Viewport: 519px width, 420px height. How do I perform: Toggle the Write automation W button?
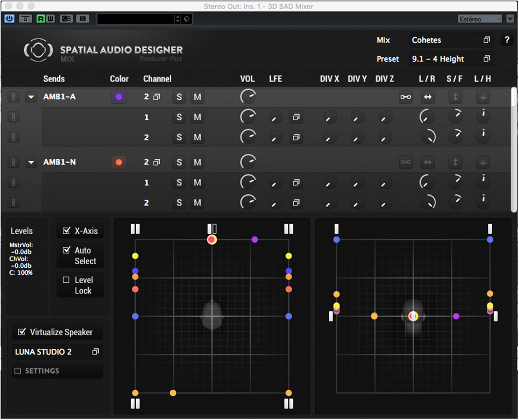coord(50,19)
